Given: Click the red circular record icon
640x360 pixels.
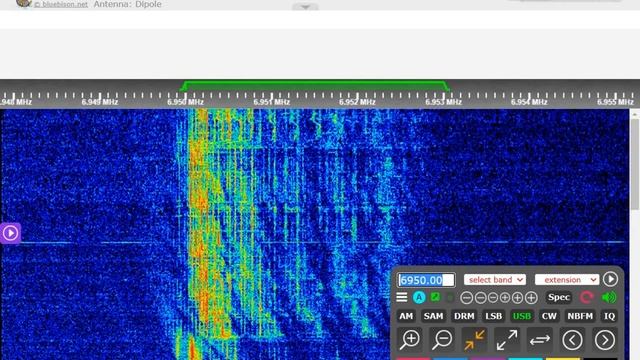Looking at the screenshot, I should 587,297.
